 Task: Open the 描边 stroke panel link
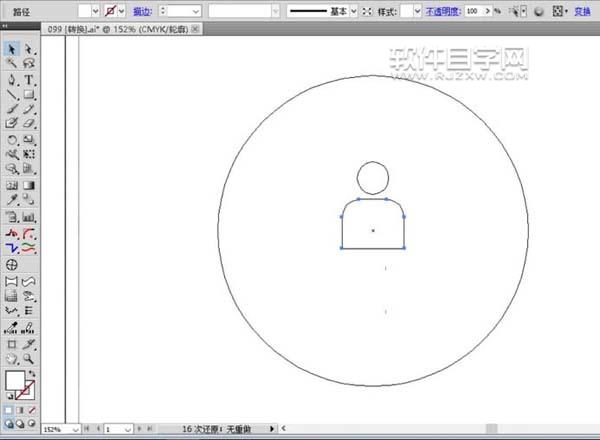coord(142,12)
